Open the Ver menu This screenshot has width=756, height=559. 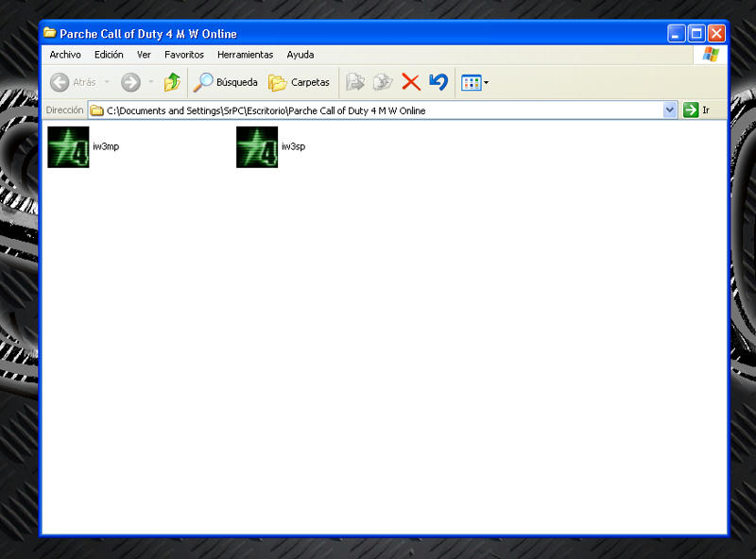tap(144, 55)
